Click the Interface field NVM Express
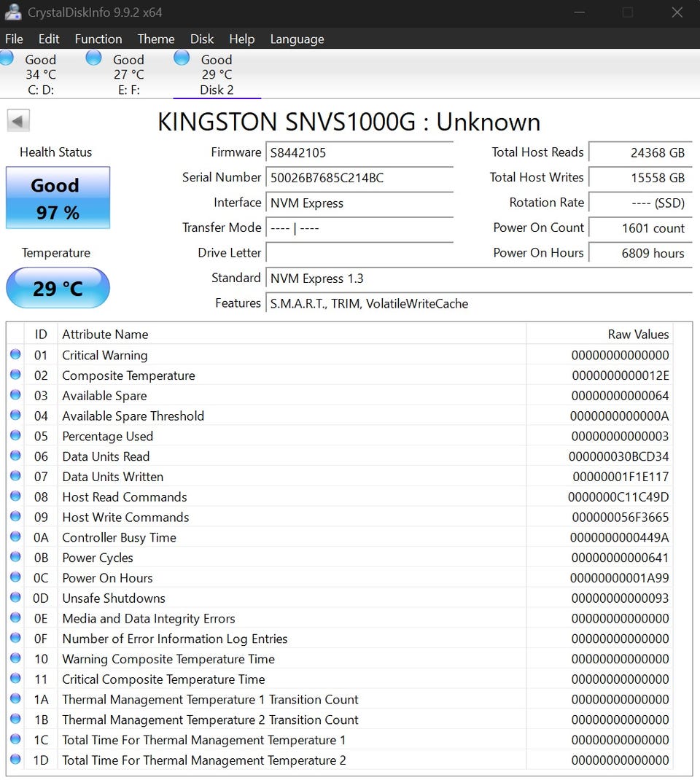This screenshot has width=700, height=780. click(x=359, y=203)
